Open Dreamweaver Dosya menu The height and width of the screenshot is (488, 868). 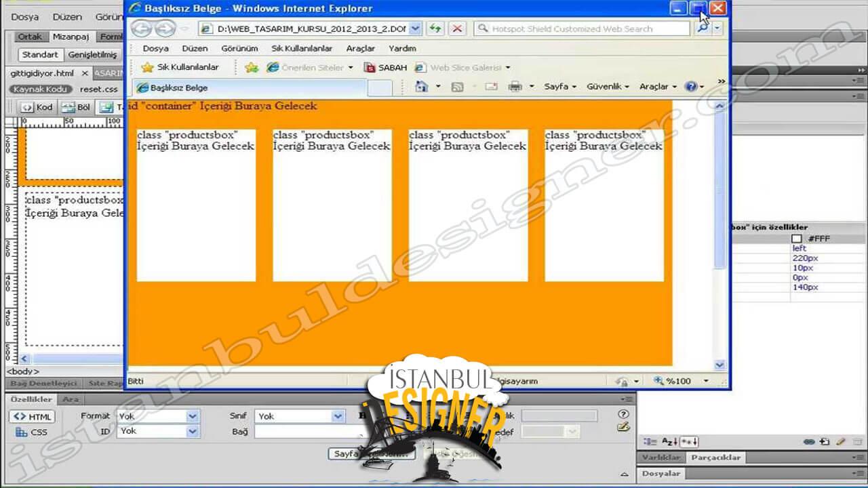click(25, 16)
